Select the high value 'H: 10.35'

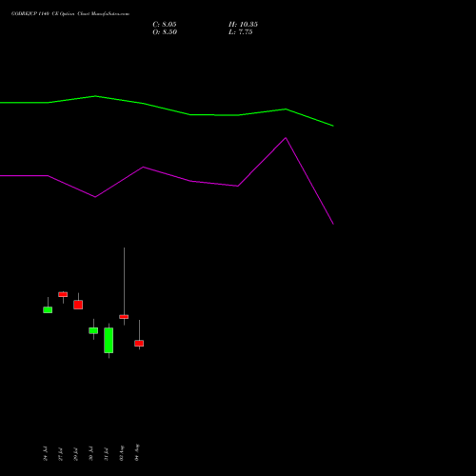click(x=243, y=25)
